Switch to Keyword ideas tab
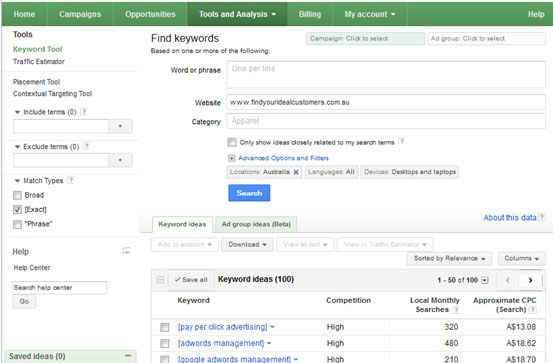553x363 pixels. tap(182, 224)
